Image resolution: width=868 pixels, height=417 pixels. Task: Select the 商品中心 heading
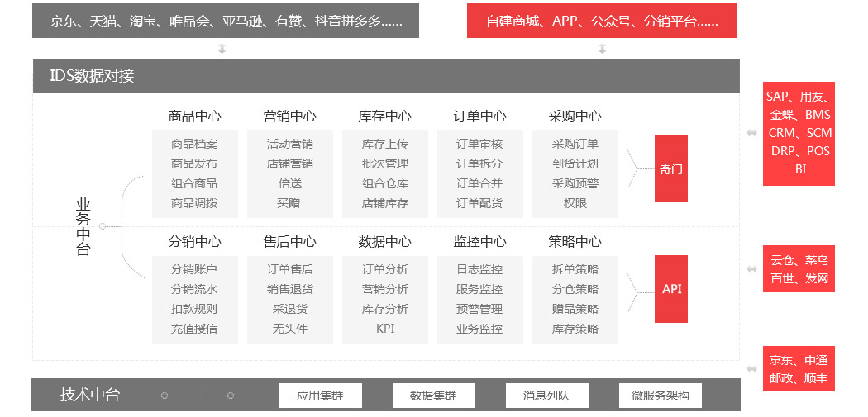pos(194,116)
